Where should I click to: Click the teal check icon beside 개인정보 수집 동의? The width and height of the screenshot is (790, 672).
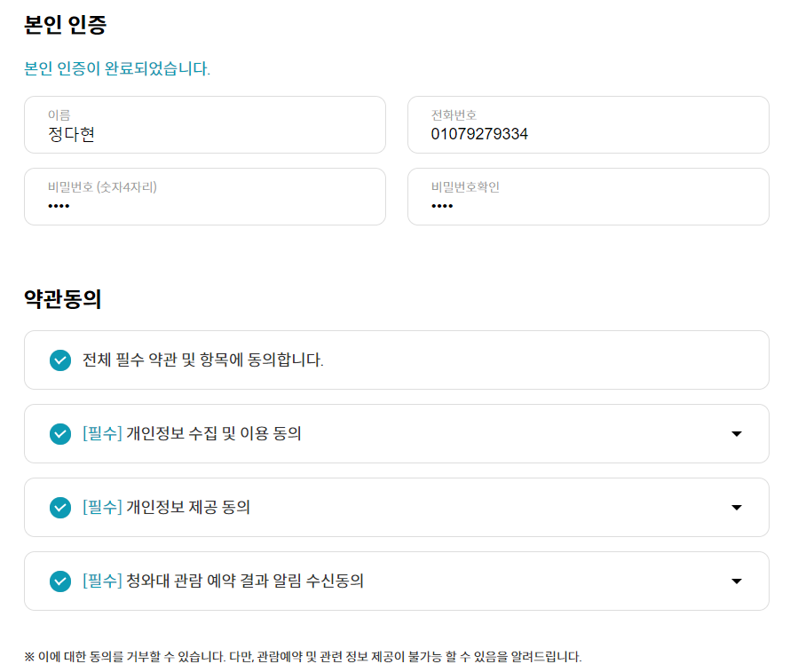pos(60,434)
